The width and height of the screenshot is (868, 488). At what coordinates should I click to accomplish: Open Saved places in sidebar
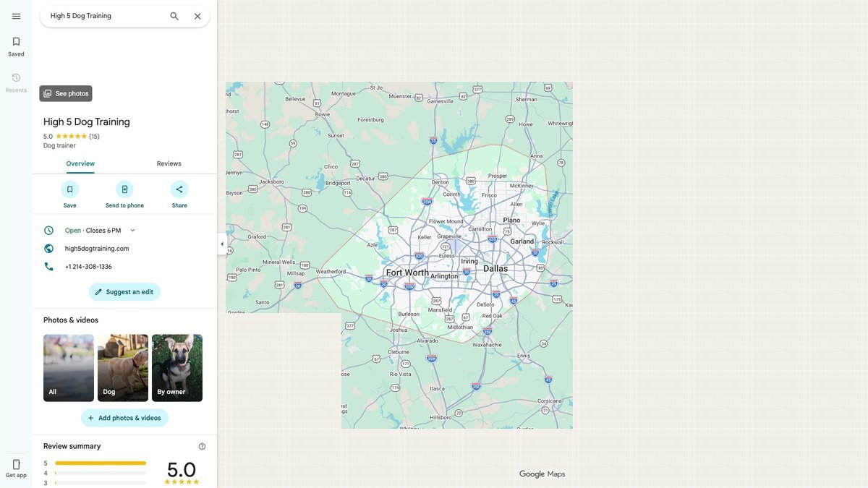16,46
